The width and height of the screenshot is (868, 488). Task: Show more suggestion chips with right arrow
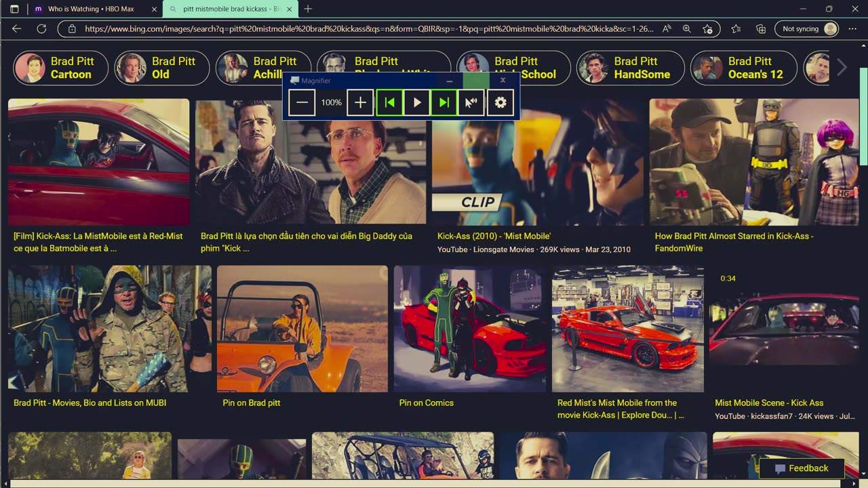[x=842, y=68]
